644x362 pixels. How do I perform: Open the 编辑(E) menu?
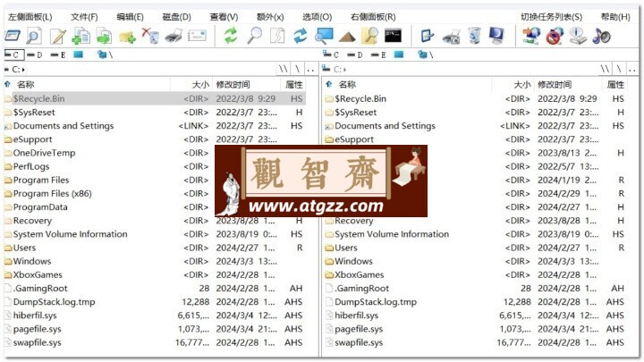coord(130,17)
